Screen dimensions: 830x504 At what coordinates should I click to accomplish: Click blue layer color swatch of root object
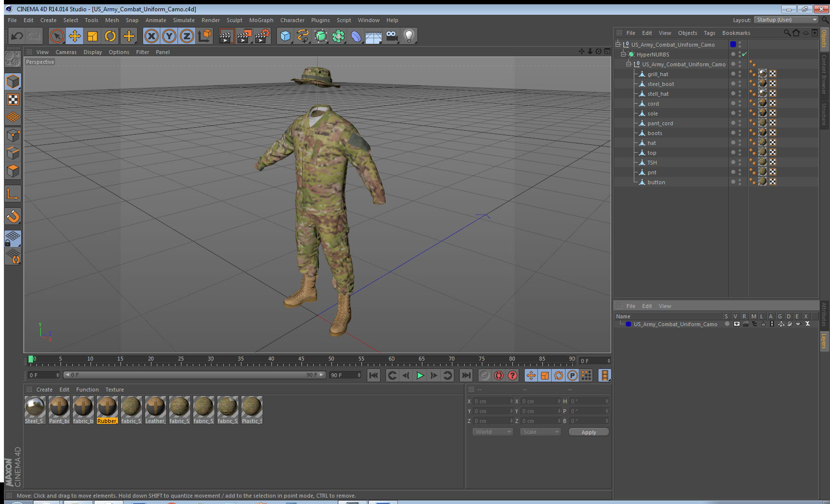coord(733,44)
